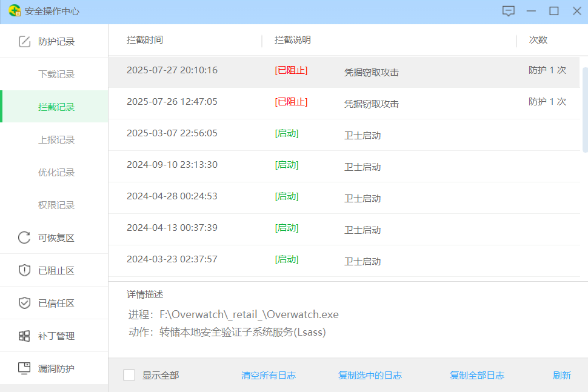588x392 pixels.
Task: Click the log list vertical scrollbar
Action: pyautogui.click(x=584, y=109)
